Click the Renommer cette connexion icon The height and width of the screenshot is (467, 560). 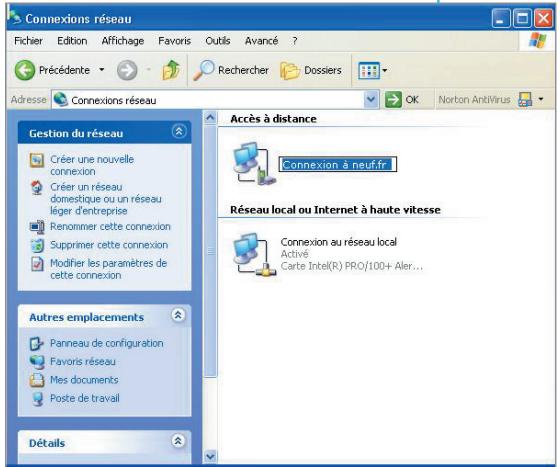click(37, 227)
